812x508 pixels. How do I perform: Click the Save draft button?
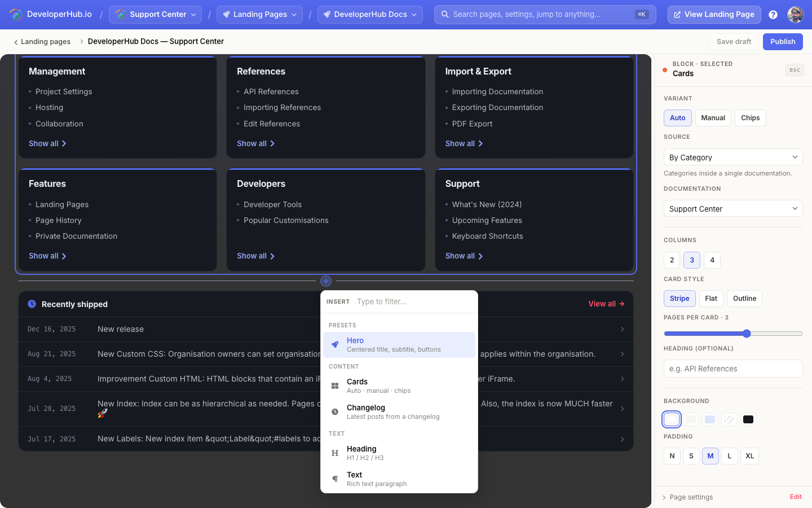click(x=734, y=42)
